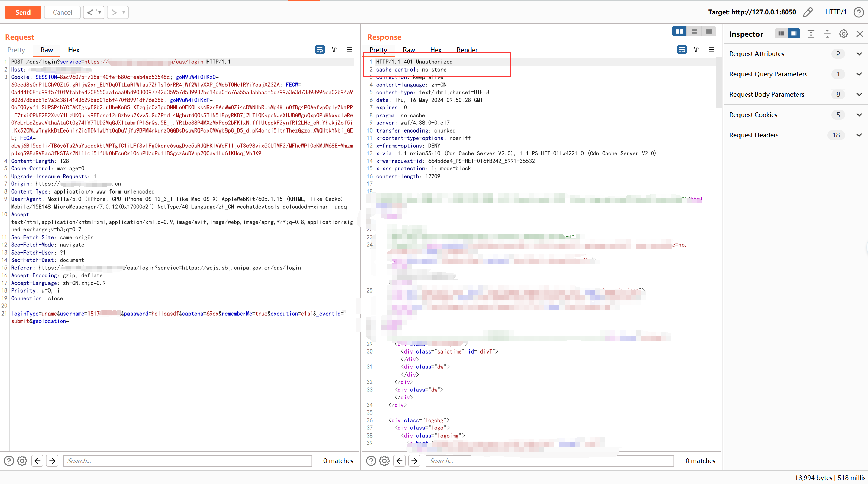This screenshot has height=484, width=868.
Task: Open help for Request search bar
Action: coord(9,461)
